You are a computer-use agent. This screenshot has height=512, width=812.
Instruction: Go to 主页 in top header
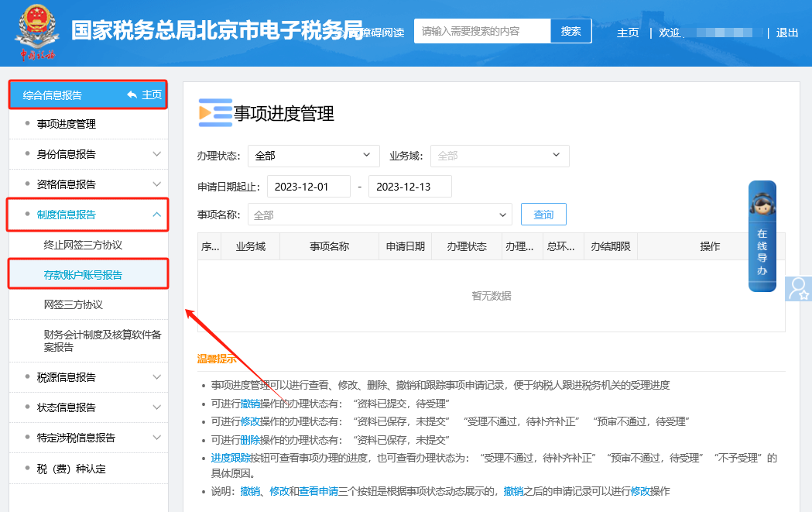(628, 33)
